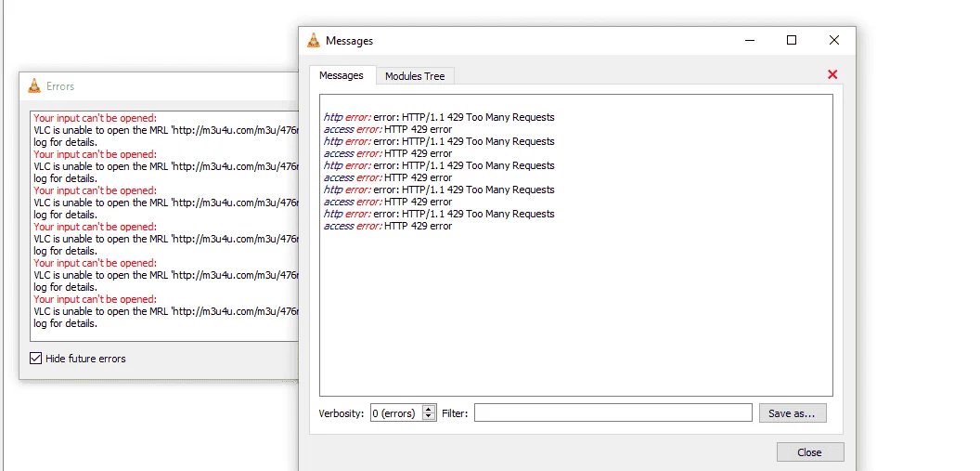Click last 'Your input can't be opened:' line
The image size is (980, 471).
coord(95,299)
